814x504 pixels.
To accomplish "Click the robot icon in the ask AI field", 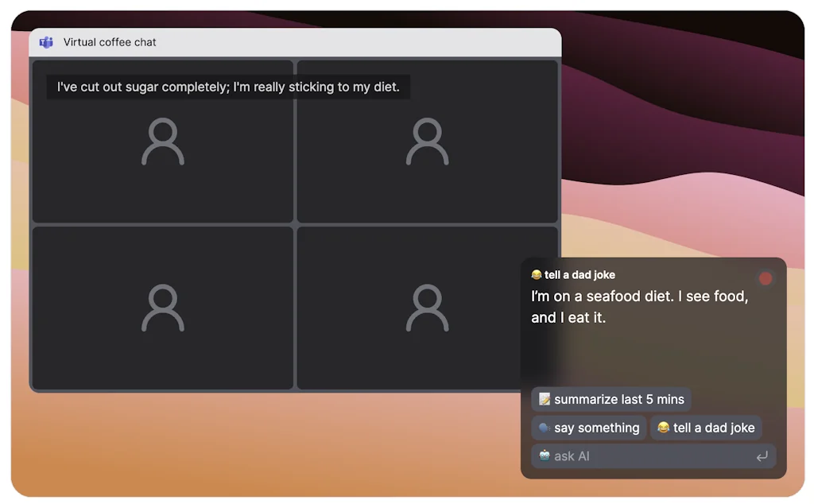I will (x=545, y=456).
